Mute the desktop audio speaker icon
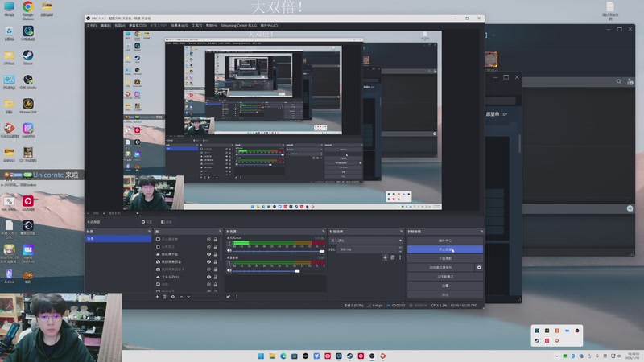The image size is (644, 362). point(229,270)
